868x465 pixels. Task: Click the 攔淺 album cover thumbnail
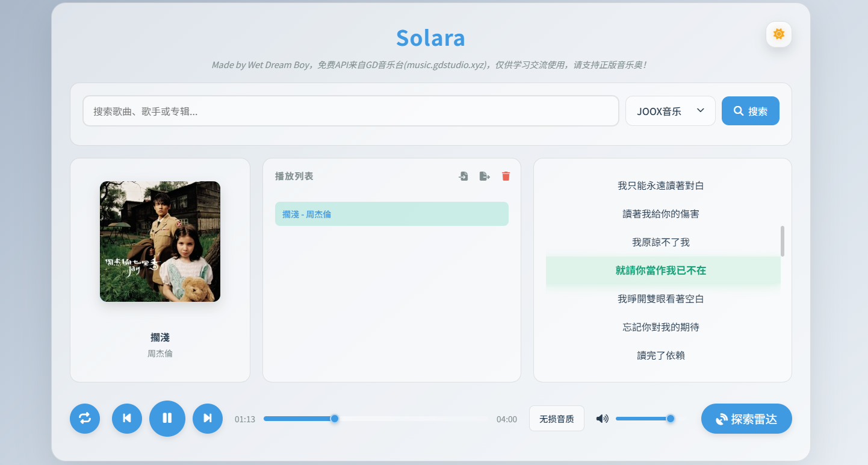tap(160, 241)
